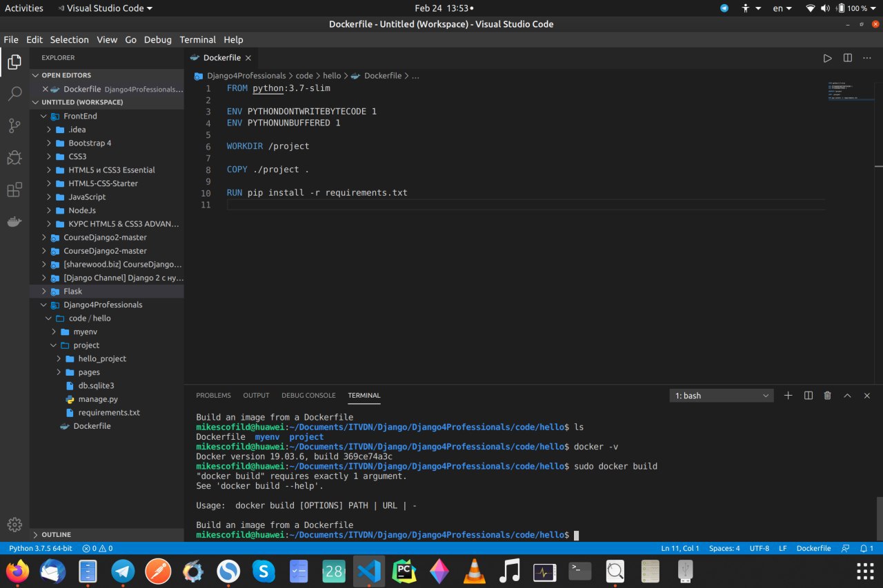
Task: Split the editor to the right
Action: [848, 58]
